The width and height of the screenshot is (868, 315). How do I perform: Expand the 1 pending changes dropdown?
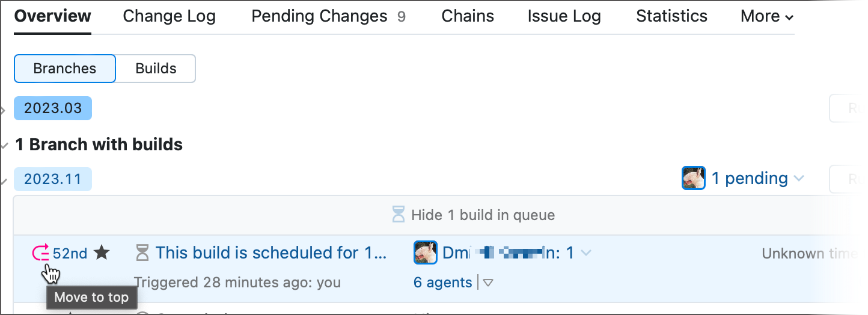(799, 179)
